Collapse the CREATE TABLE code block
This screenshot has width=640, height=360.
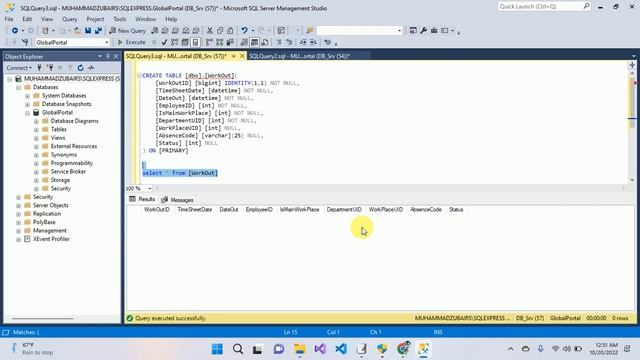coord(139,76)
